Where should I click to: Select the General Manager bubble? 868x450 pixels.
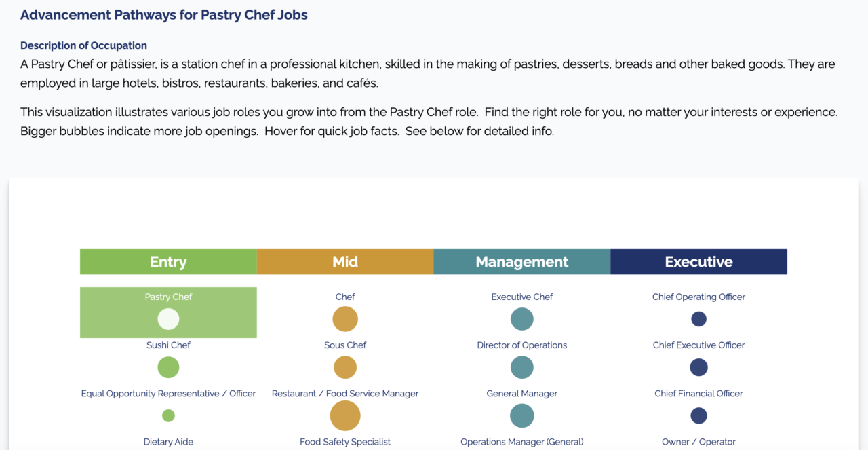pos(522,415)
